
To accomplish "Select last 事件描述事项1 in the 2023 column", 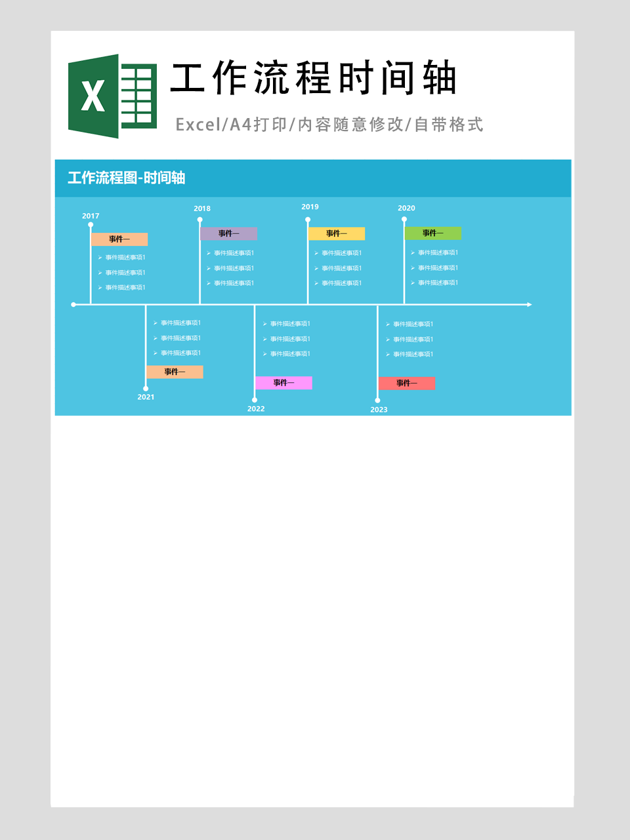I will point(413,354).
